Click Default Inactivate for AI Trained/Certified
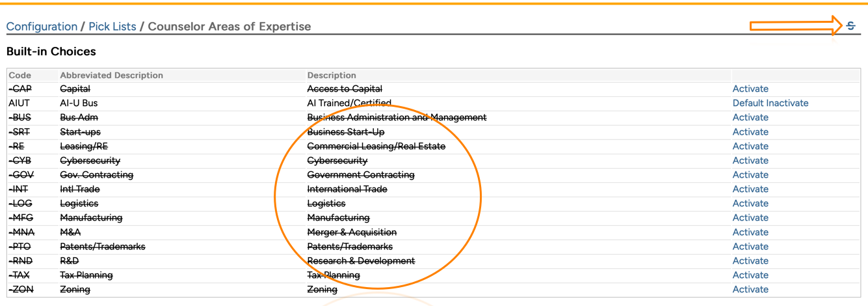 [770, 103]
